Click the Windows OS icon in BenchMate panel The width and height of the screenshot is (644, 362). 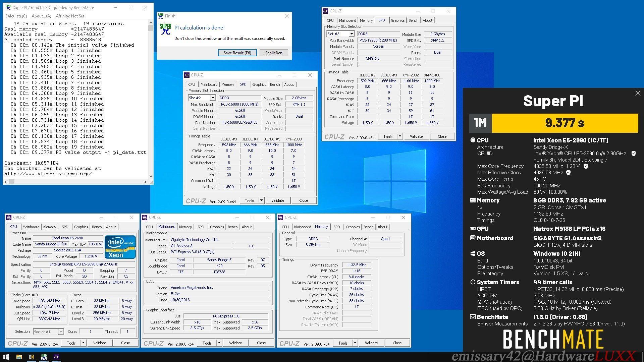pyautogui.click(x=473, y=254)
